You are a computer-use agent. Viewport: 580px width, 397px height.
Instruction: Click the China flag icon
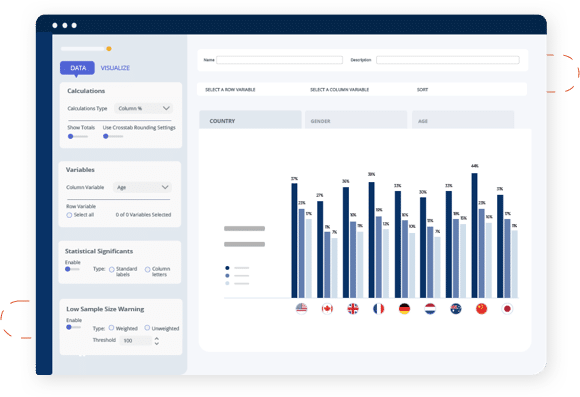tap(481, 308)
